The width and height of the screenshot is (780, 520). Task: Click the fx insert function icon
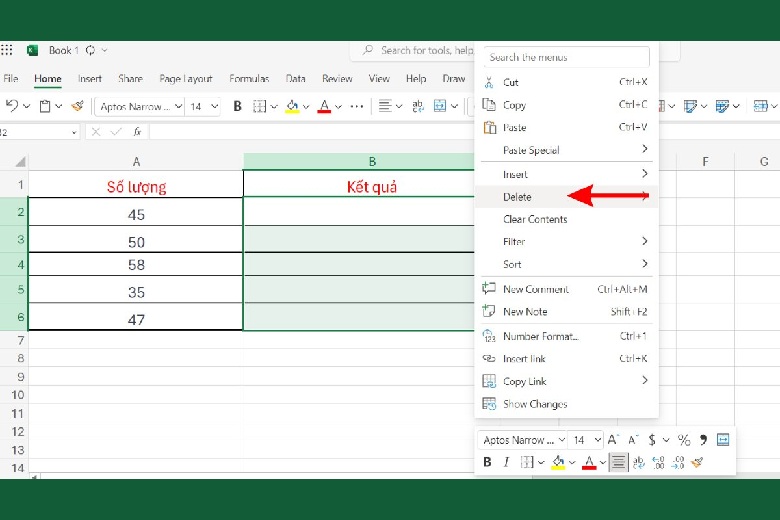[137, 132]
